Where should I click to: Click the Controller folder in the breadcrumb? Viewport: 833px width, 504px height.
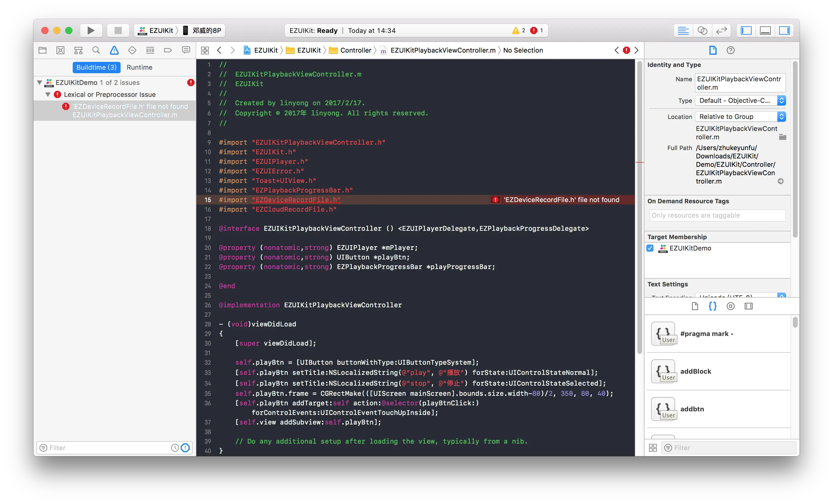pos(355,50)
